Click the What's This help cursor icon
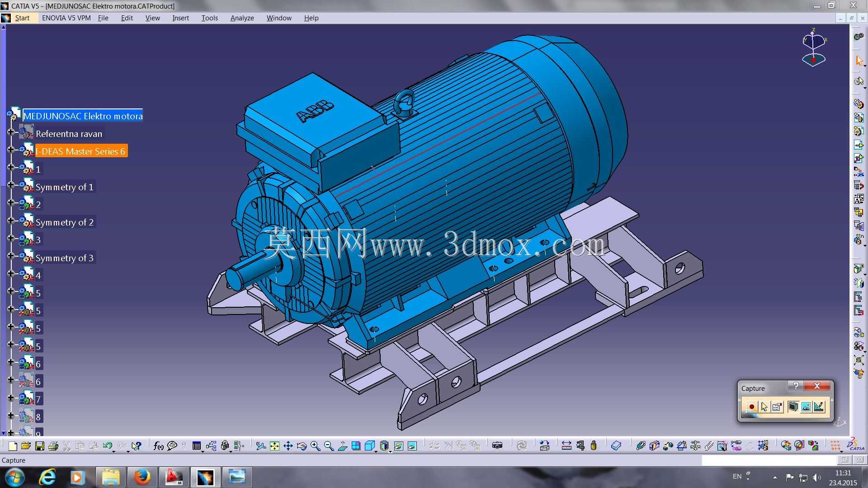Screen dimensions: 868x488 (x=136, y=446)
